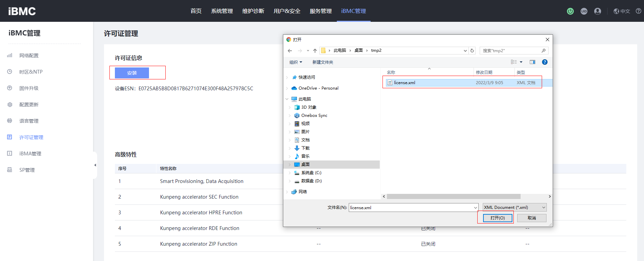Click the horizontal scrollbar in file list
This screenshot has width=644, height=261.
[454, 197]
